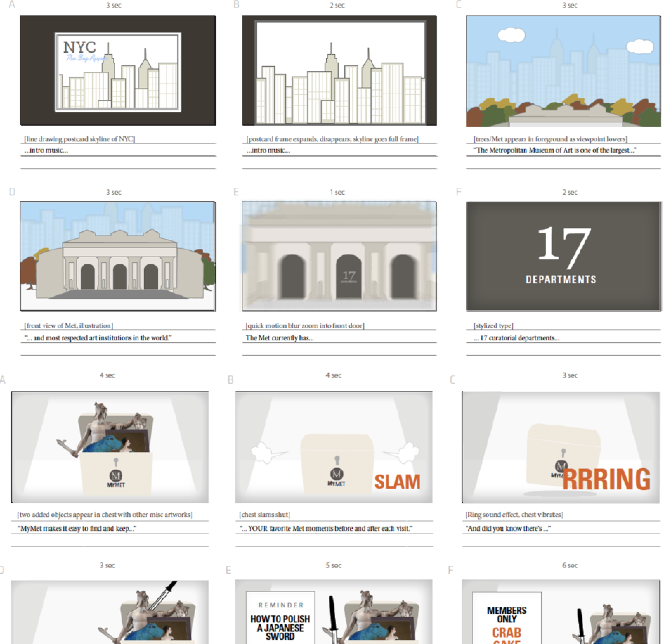
Task: Click caption '[postcard frame expands, disappears; skyline goes full frame]'
Action: 333,139
